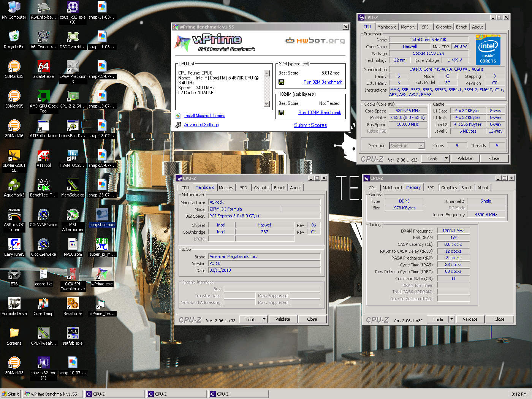This screenshot has width=532, height=399.
Task: Click the 1024M save score floppy icon
Action: pyautogui.click(x=281, y=112)
